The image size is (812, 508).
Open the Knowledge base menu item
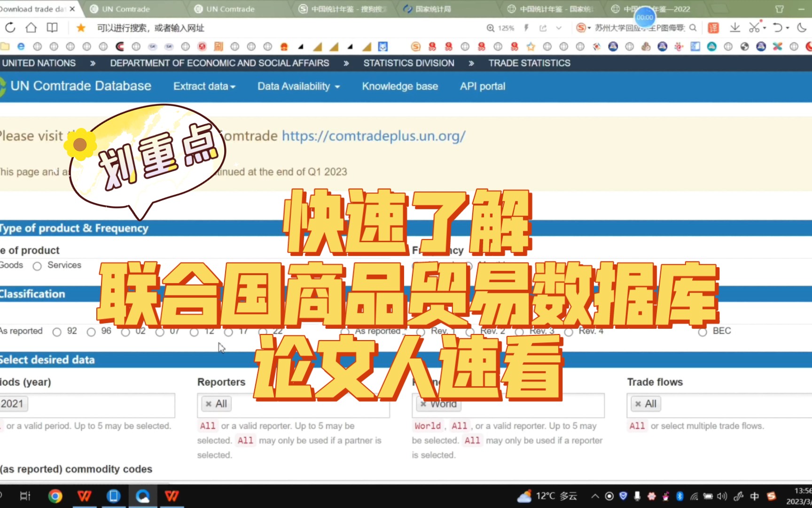tap(400, 87)
